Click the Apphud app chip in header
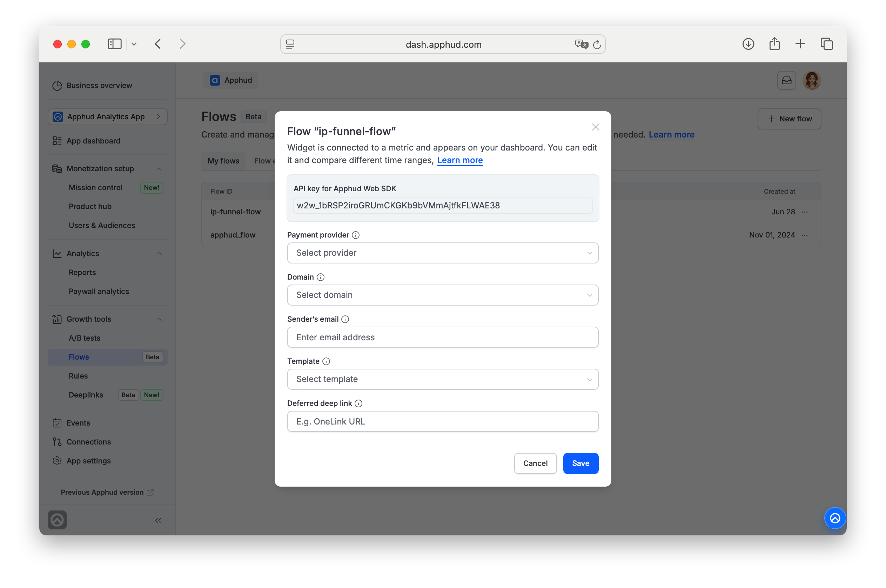 click(231, 80)
